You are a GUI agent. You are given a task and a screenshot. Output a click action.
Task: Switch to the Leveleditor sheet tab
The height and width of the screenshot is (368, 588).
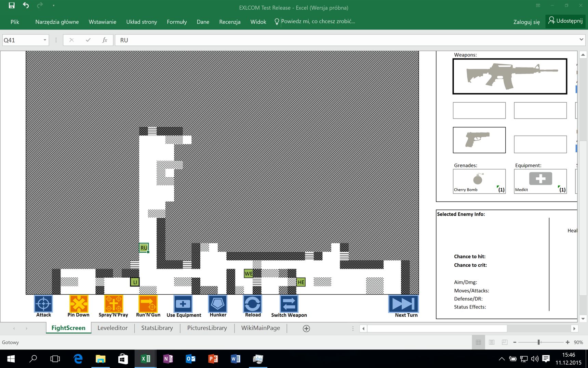pos(112,328)
